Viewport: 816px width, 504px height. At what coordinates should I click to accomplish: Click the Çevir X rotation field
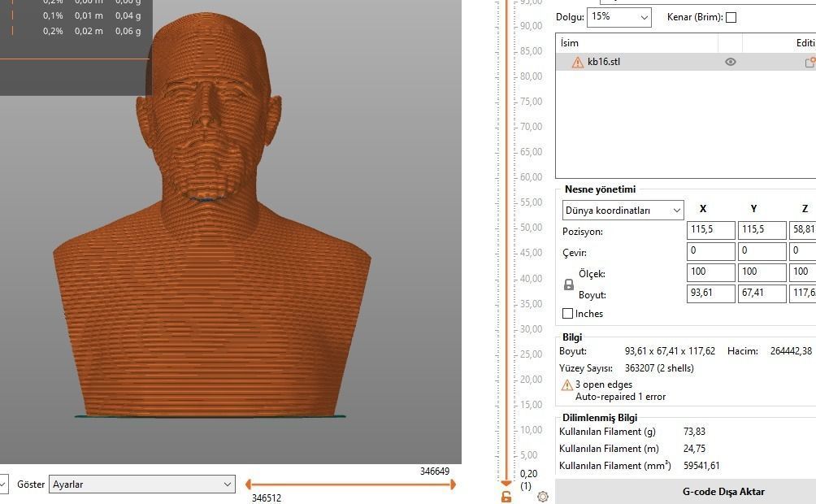tap(711, 251)
